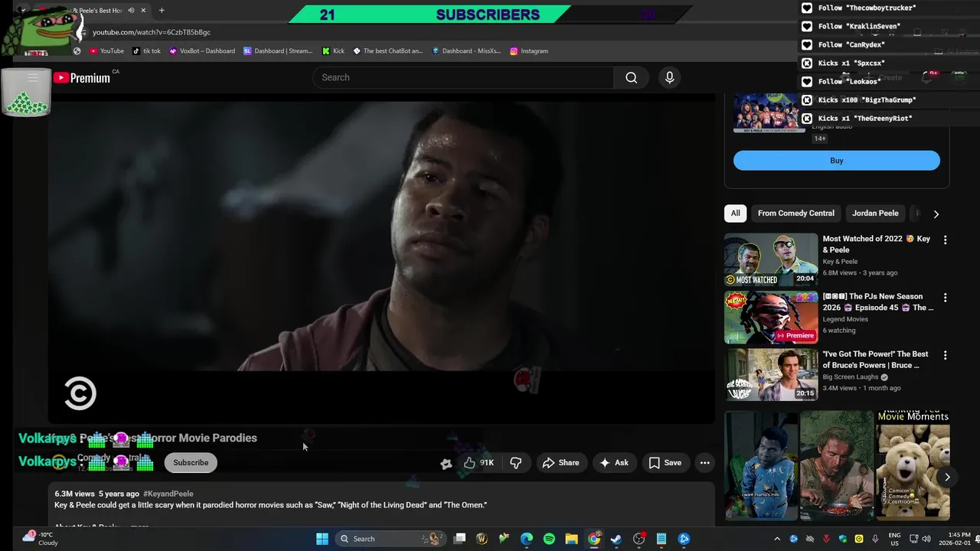
Task: Open the Windows Start menu
Action: pos(322,539)
